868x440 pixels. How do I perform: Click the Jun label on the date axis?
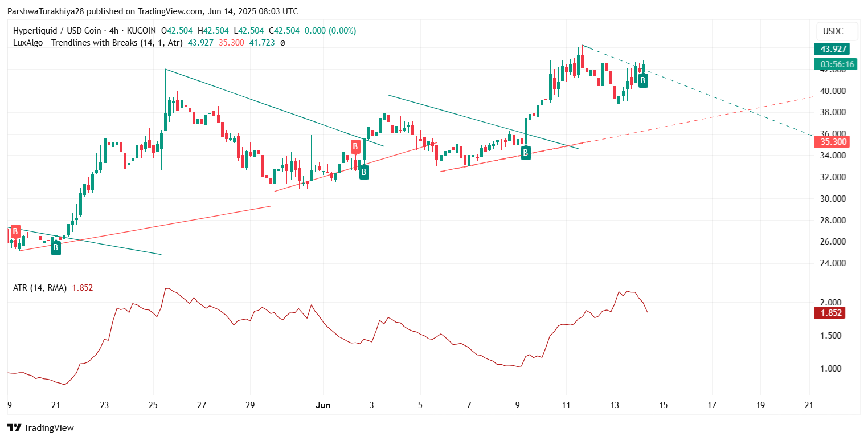tap(322, 405)
